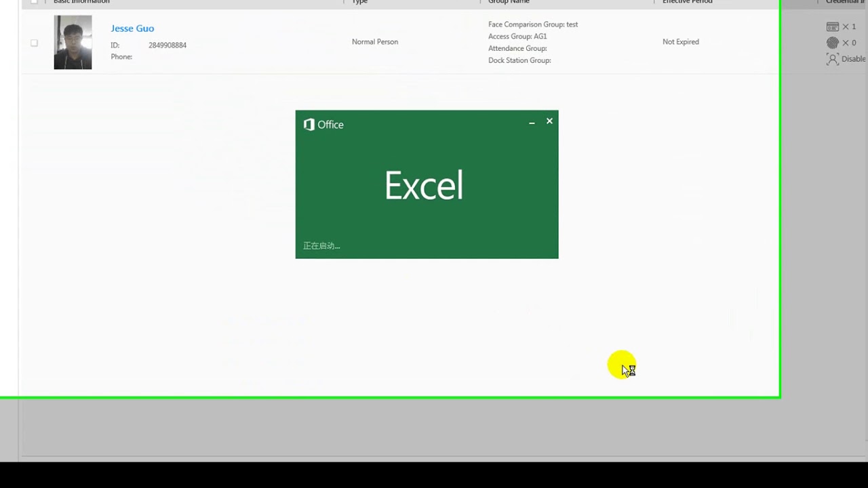The width and height of the screenshot is (868, 488).
Task: Minimize the Excel splash screen
Action: (x=532, y=123)
